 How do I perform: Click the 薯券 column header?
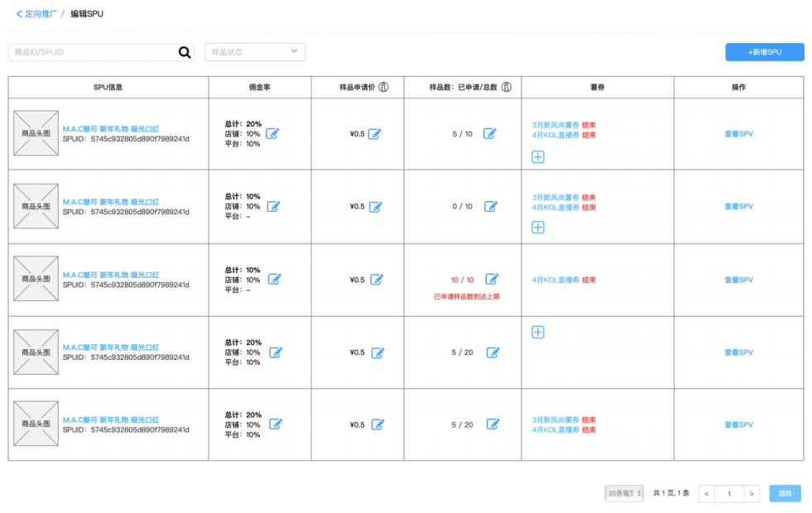click(x=597, y=88)
